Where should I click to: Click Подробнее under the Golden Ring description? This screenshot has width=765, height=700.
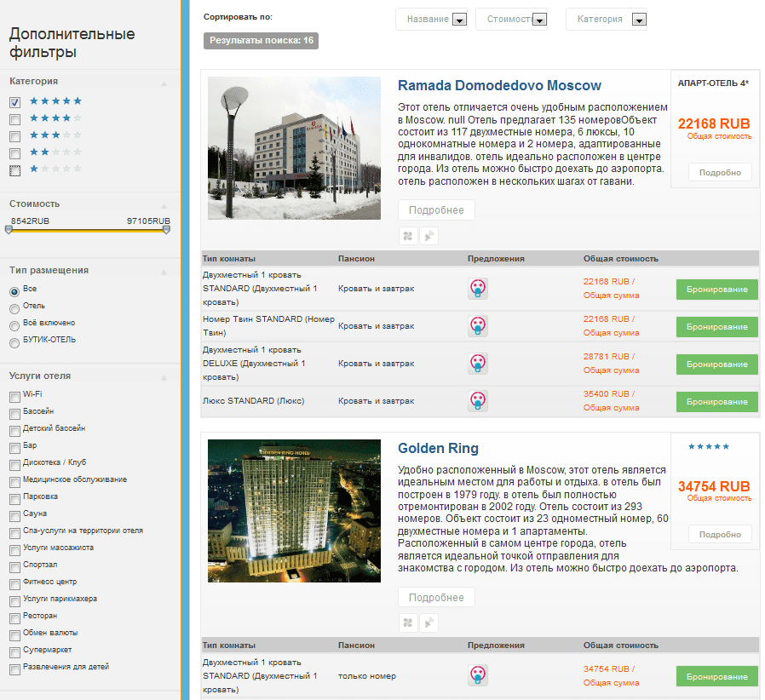click(x=436, y=597)
